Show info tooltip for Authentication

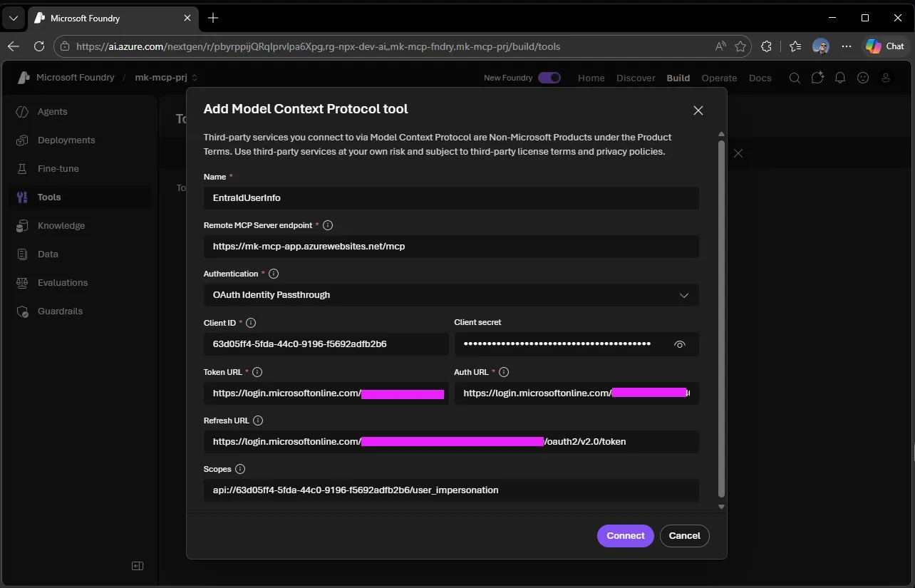click(x=274, y=274)
